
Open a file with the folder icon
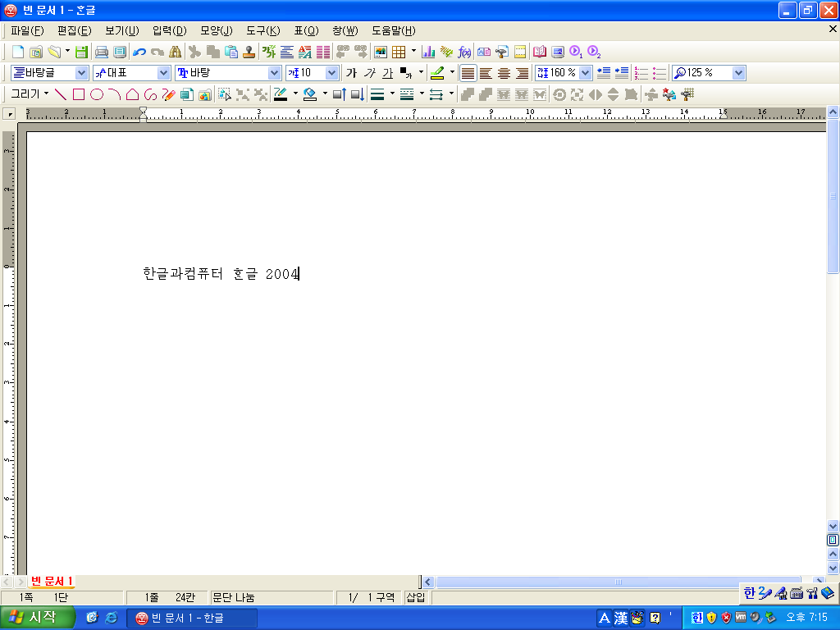pos(54,52)
